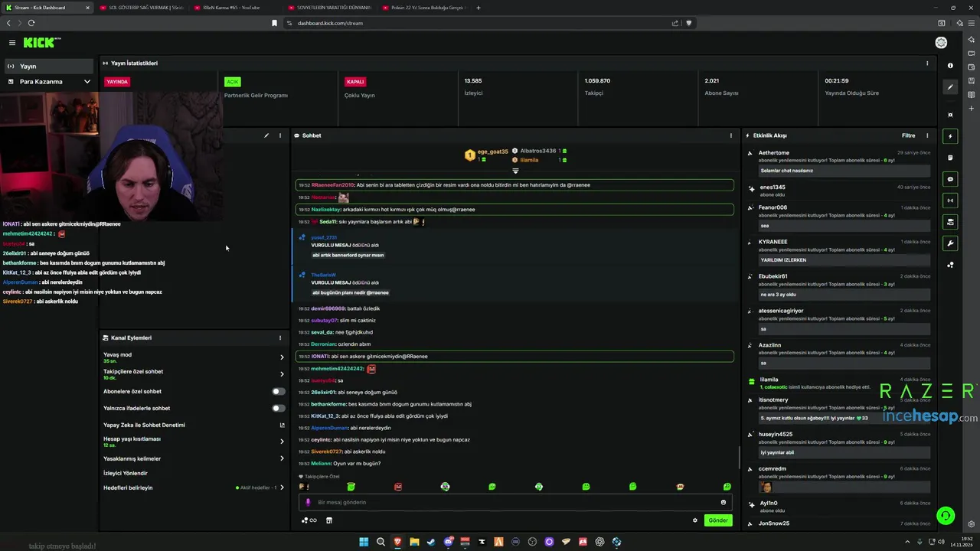
Task: Toggle the wrench channel actions icon in sidebar
Action: click(950, 243)
